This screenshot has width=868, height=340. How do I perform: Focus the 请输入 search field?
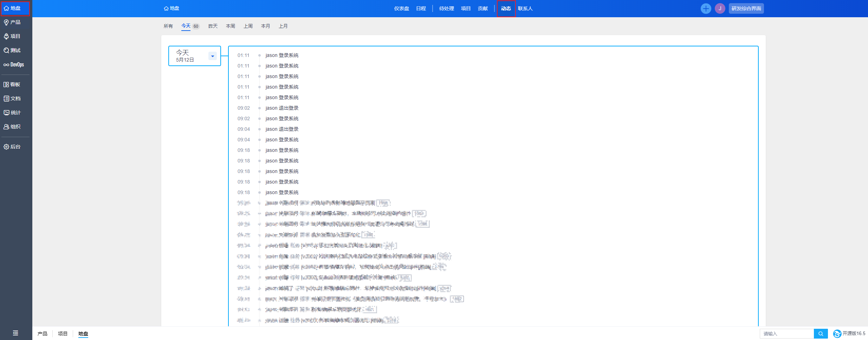786,334
